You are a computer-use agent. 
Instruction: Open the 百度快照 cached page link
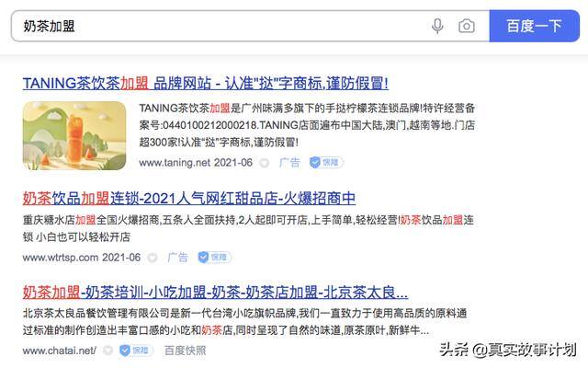click(186, 351)
